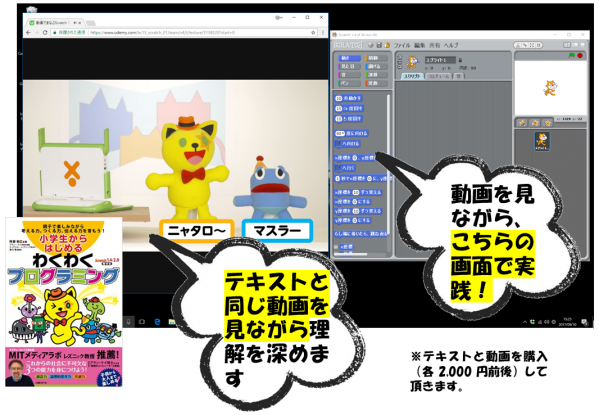Click the Chrome forward arrow
Screen dimensions: 599x415
(37, 32)
